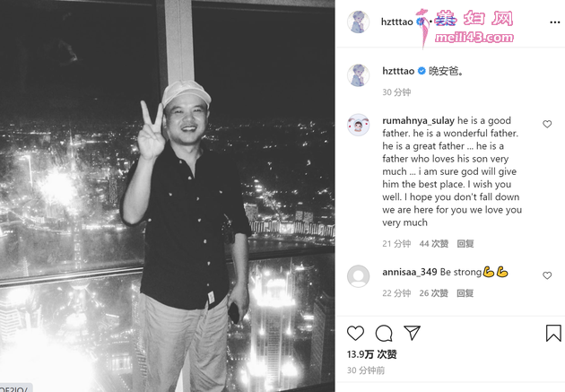Open the three-dot more options menu
The width and height of the screenshot is (565, 392).
tap(554, 22)
